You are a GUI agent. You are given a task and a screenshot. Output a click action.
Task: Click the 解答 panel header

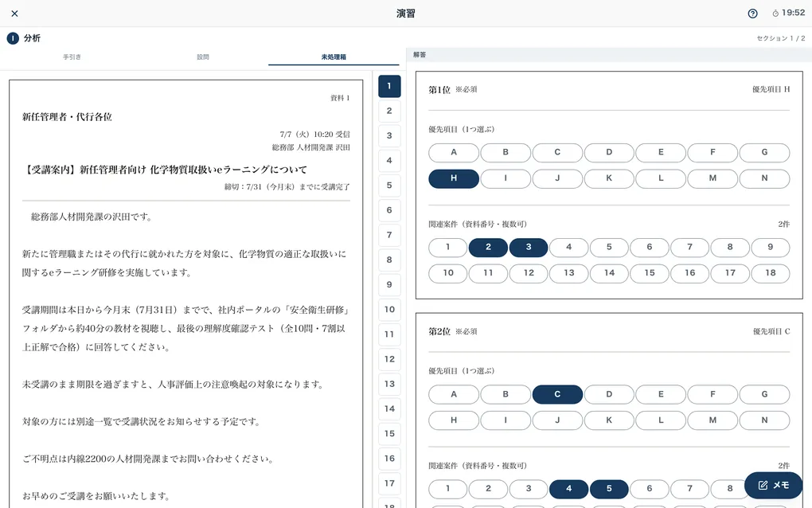click(420, 55)
